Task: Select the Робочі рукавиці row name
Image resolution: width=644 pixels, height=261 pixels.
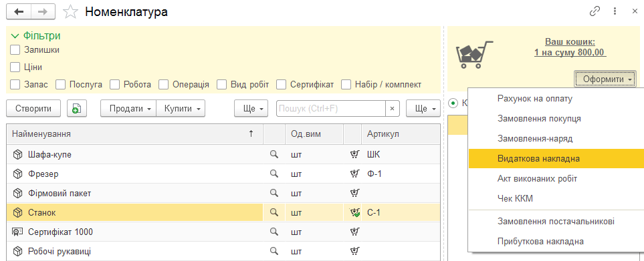Action: pyautogui.click(x=60, y=251)
